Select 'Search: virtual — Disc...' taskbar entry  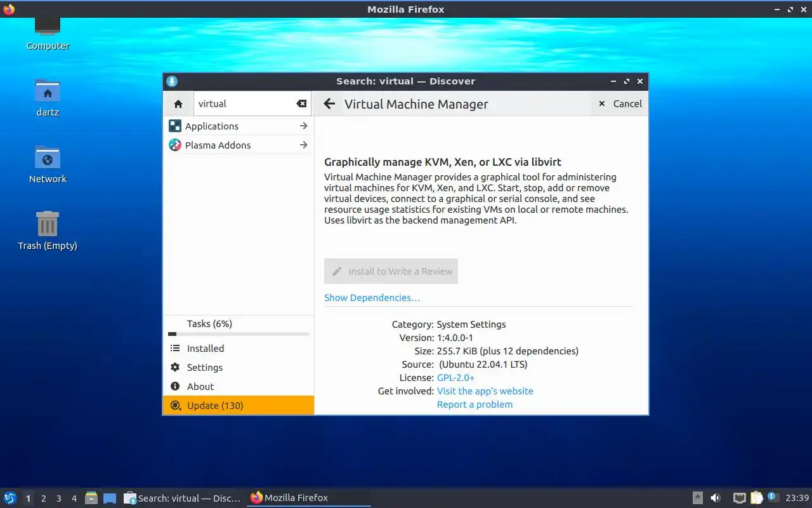tap(183, 498)
